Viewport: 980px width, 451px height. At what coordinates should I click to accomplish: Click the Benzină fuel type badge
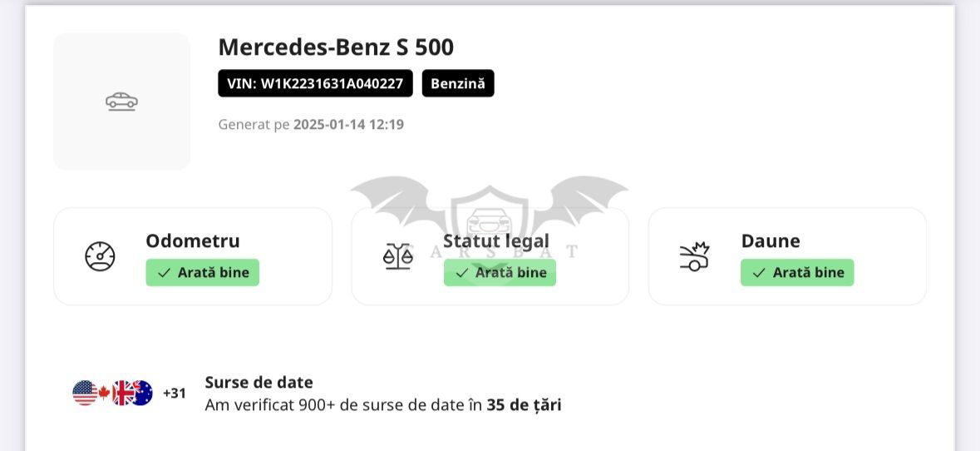[x=458, y=83]
